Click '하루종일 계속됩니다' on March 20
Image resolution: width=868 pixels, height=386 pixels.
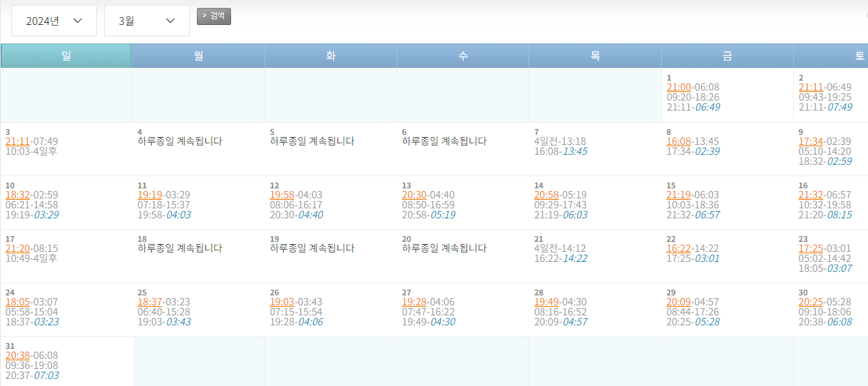tap(444, 248)
